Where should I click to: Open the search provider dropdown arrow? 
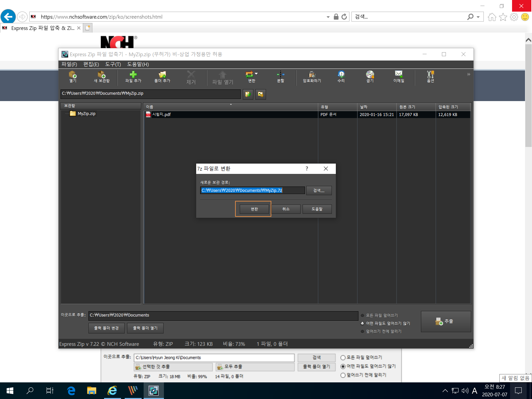(478, 17)
